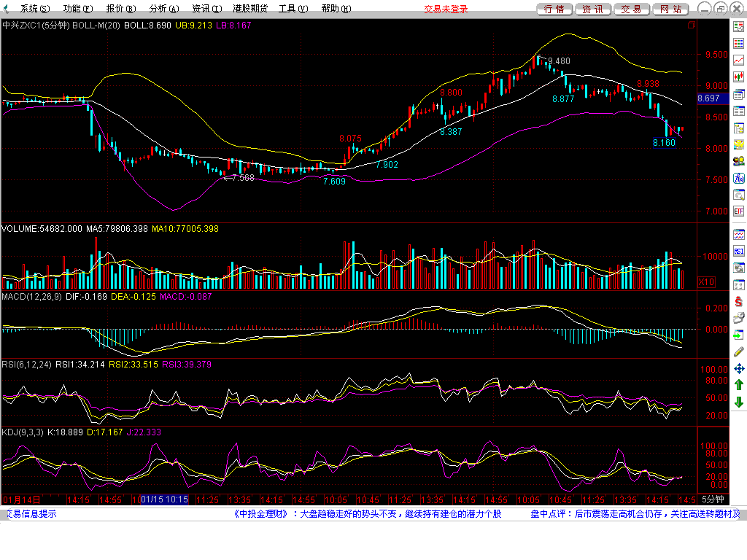The width and height of the screenshot is (747, 560).
Task: Click the green down arrow icon
Action: (738, 402)
